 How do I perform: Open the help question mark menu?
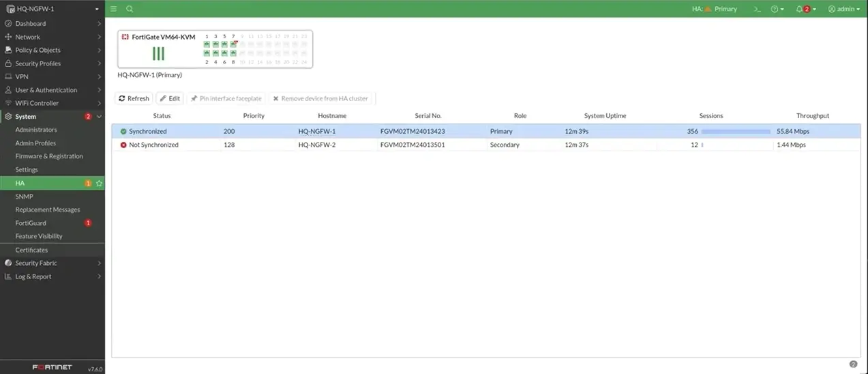click(x=777, y=9)
